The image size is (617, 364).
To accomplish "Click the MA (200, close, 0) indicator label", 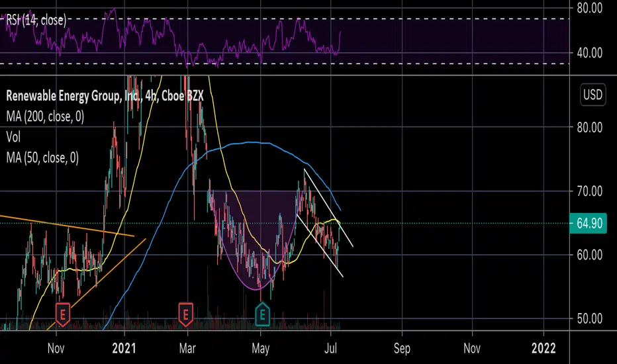I will point(45,116).
